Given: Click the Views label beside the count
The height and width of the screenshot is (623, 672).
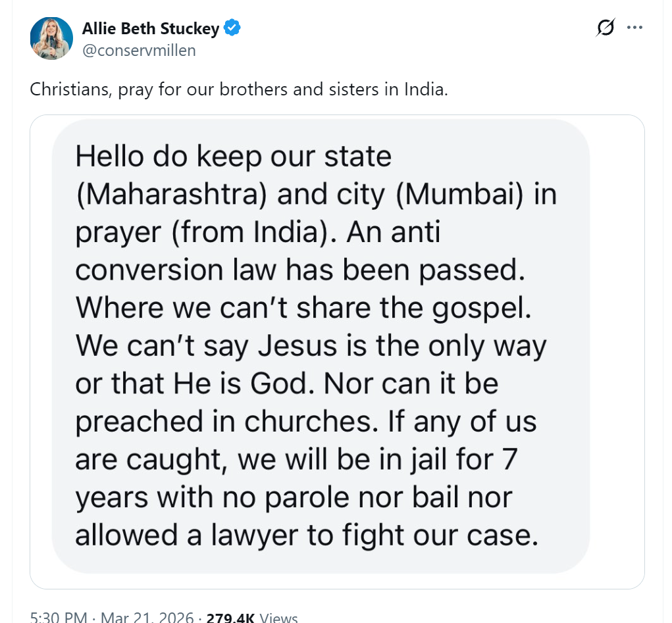Looking at the screenshot, I should pos(279,617).
